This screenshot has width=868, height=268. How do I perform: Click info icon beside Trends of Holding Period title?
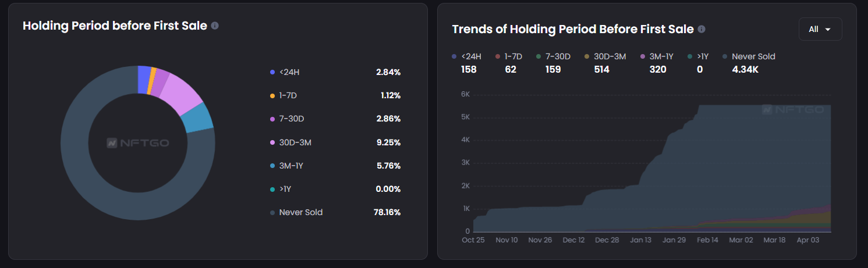tap(702, 29)
